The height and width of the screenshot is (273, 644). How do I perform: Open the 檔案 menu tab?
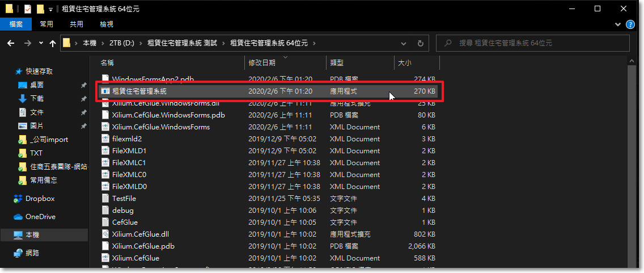16,24
